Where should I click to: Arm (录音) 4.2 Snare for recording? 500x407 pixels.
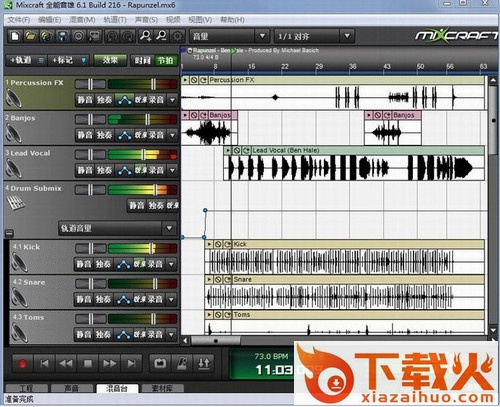coord(155,300)
